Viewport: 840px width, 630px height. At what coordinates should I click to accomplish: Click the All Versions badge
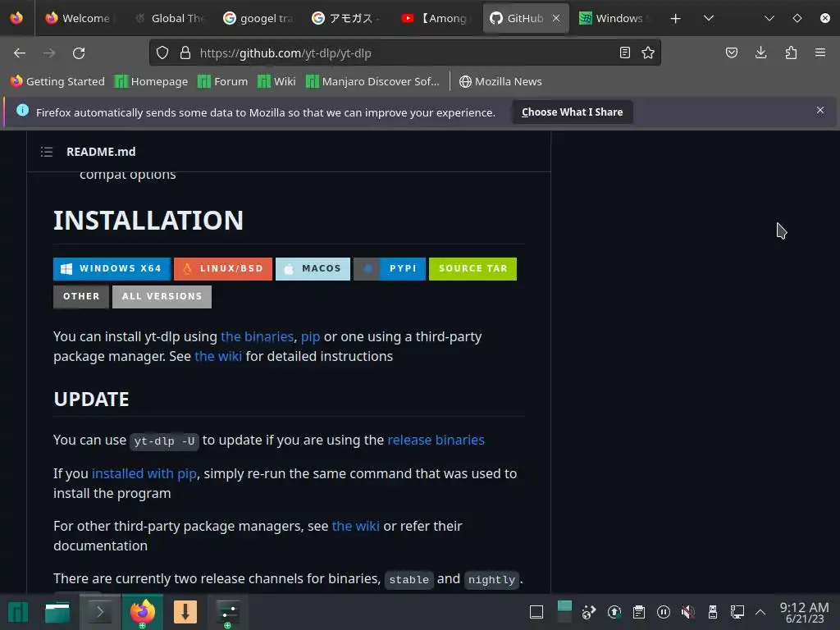tap(162, 296)
